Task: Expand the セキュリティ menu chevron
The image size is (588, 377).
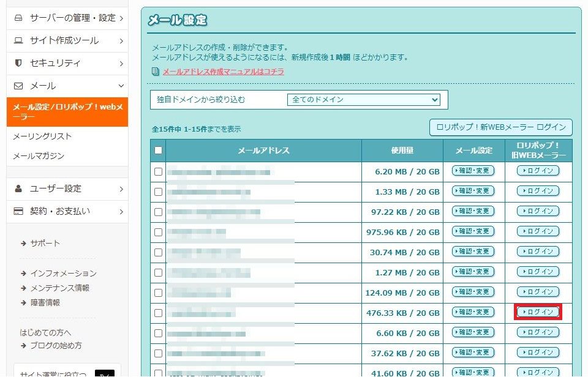Action: (x=121, y=63)
